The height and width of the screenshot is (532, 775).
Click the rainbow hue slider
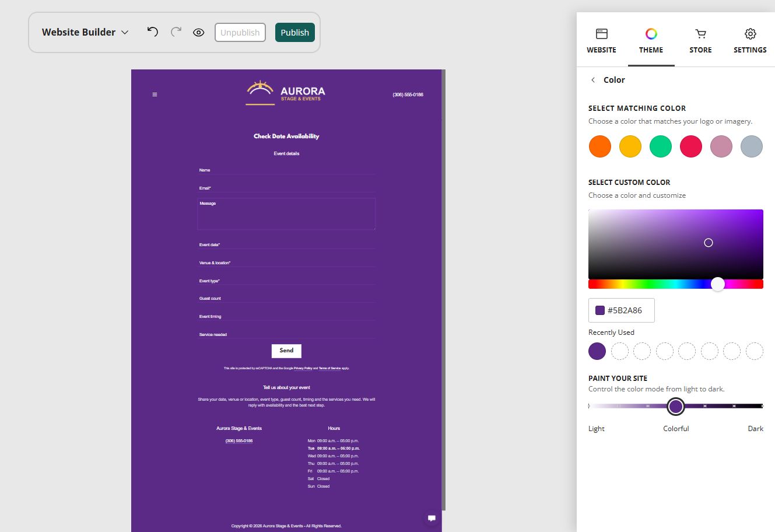[x=676, y=284]
